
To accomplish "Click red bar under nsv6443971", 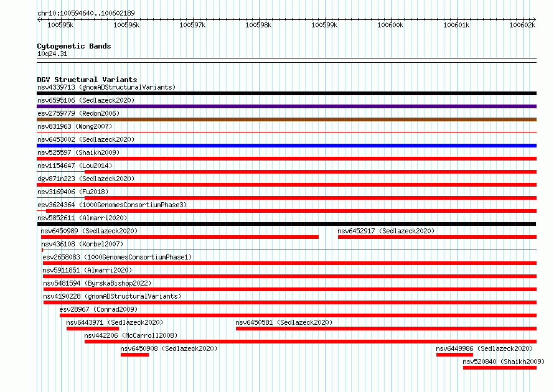I will [93, 329].
